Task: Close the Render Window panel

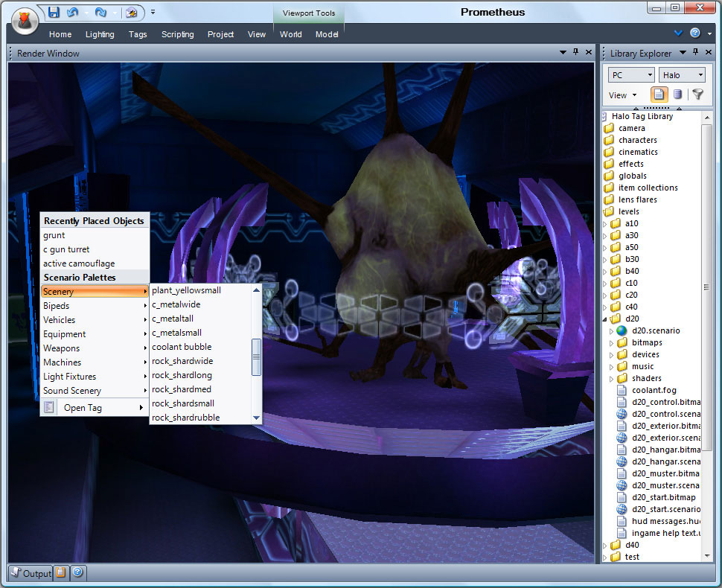Action: pos(589,52)
